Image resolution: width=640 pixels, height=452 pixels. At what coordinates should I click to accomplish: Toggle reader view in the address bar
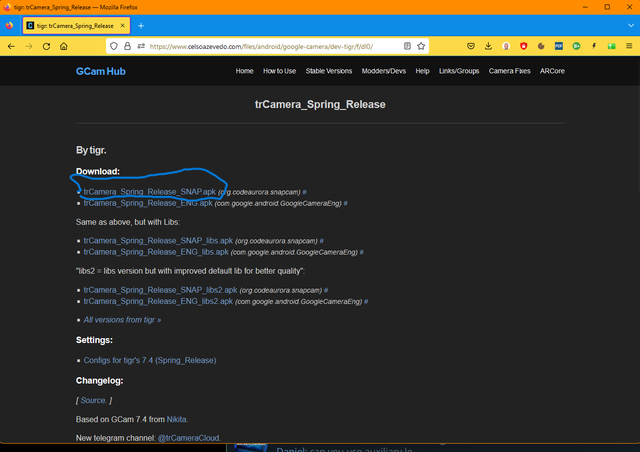[407, 46]
